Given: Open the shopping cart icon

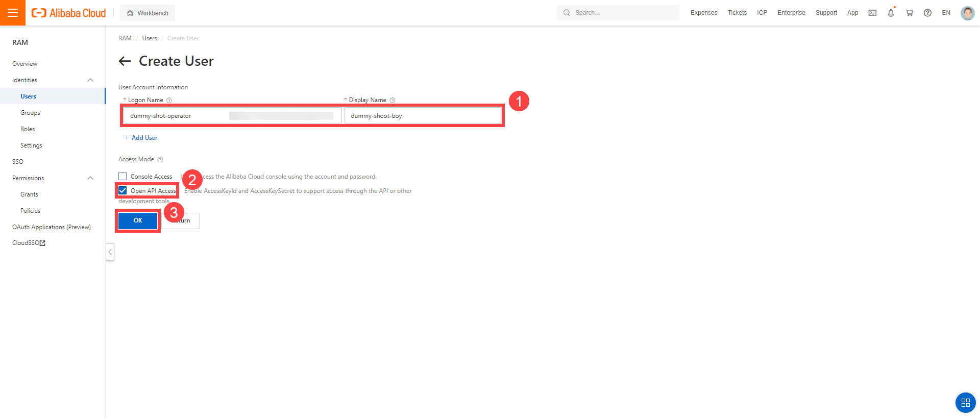Looking at the screenshot, I should 909,13.
